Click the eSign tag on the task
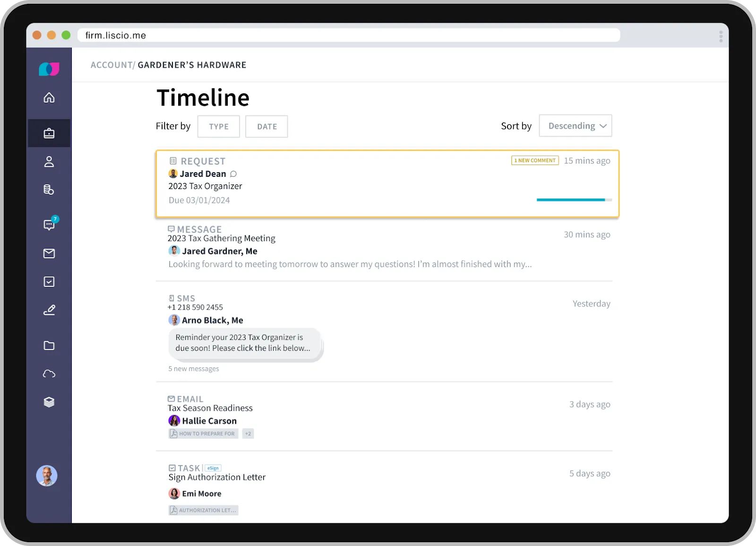756x546 pixels. (x=213, y=468)
